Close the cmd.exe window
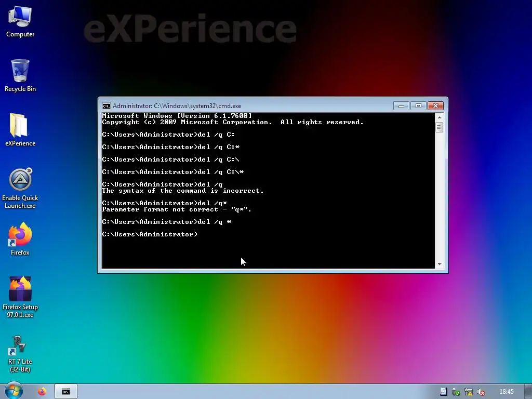Image resolution: width=532 pixels, height=399 pixels. coord(435,106)
